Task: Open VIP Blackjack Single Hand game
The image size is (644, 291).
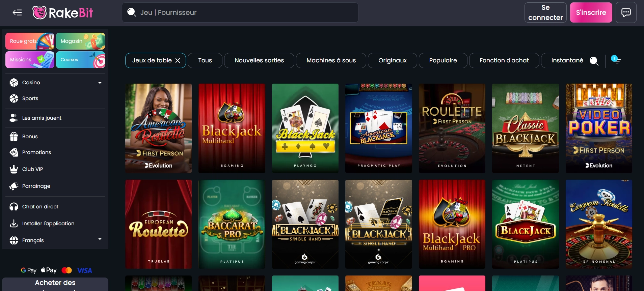Action: (379, 224)
